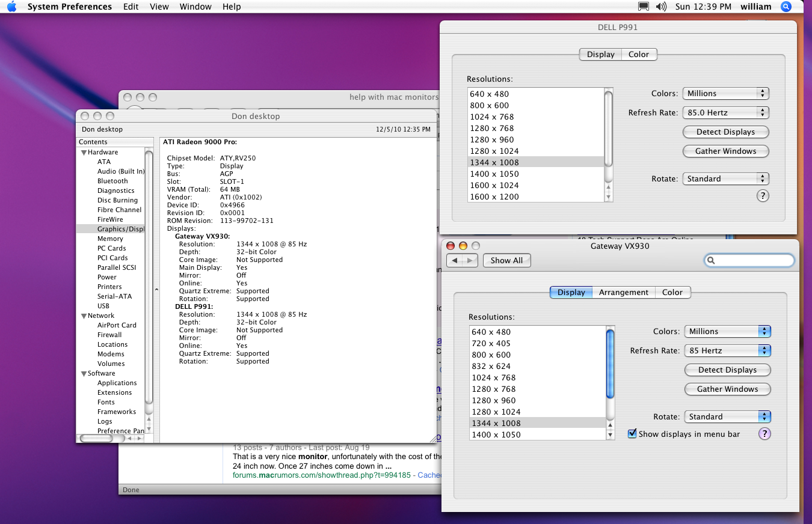Switch to Color tab in DELL P991 window
The height and width of the screenshot is (524, 812).
pyautogui.click(x=638, y=55)
